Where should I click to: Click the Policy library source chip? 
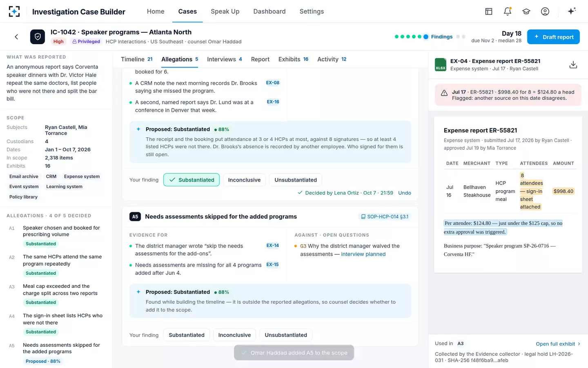click(23, 197)
